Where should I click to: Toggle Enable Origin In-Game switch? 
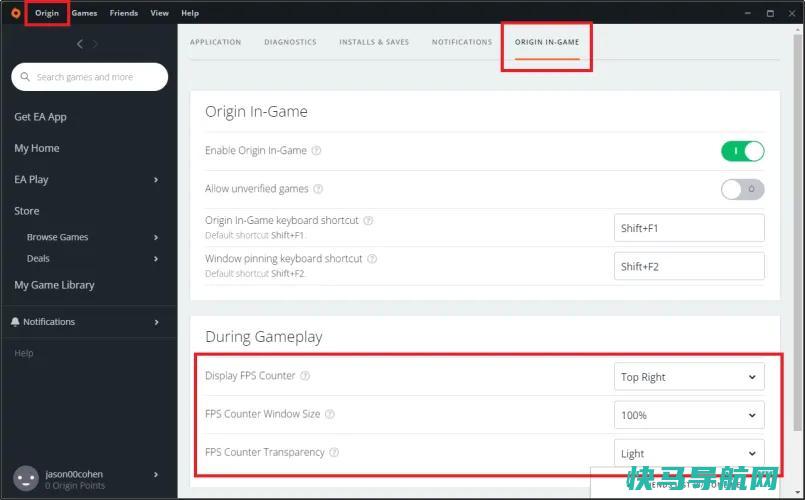click(x=743, y=151)
